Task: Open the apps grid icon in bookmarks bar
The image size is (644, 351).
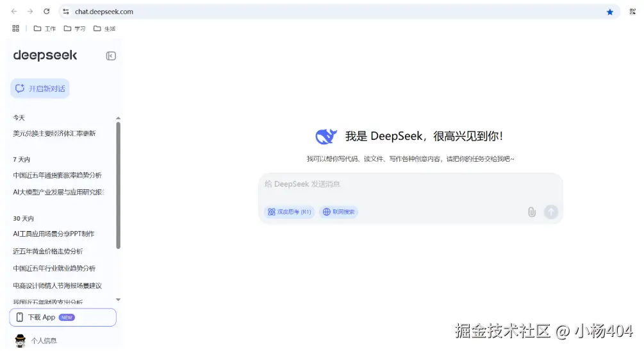Action: tap(15, 28)
